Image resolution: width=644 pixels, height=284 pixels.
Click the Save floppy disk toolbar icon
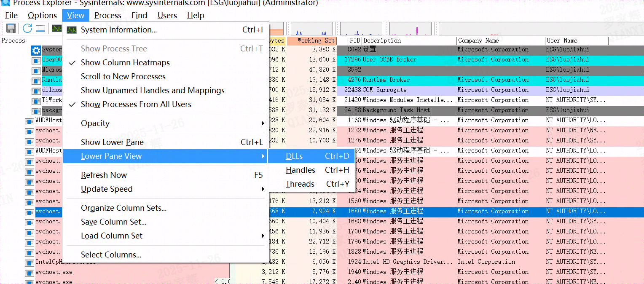[11, 29]
